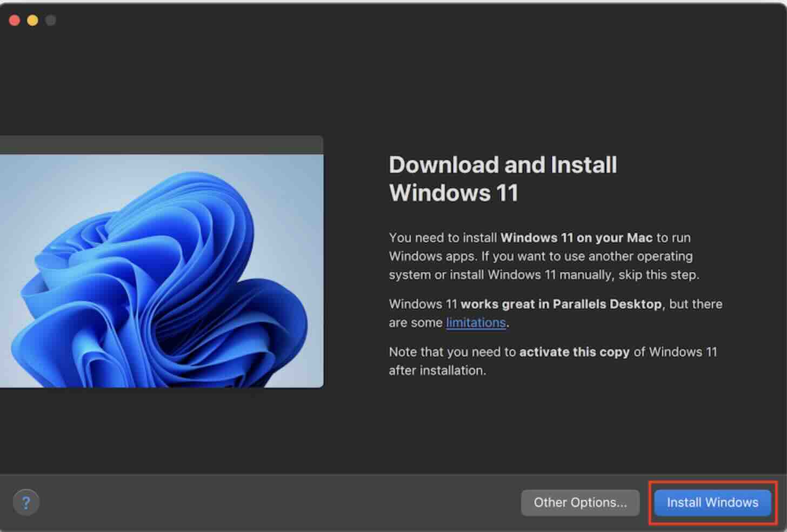Minimize the window with yellow button
Screen dimensions: 787x532
click(x=32, y=21)
